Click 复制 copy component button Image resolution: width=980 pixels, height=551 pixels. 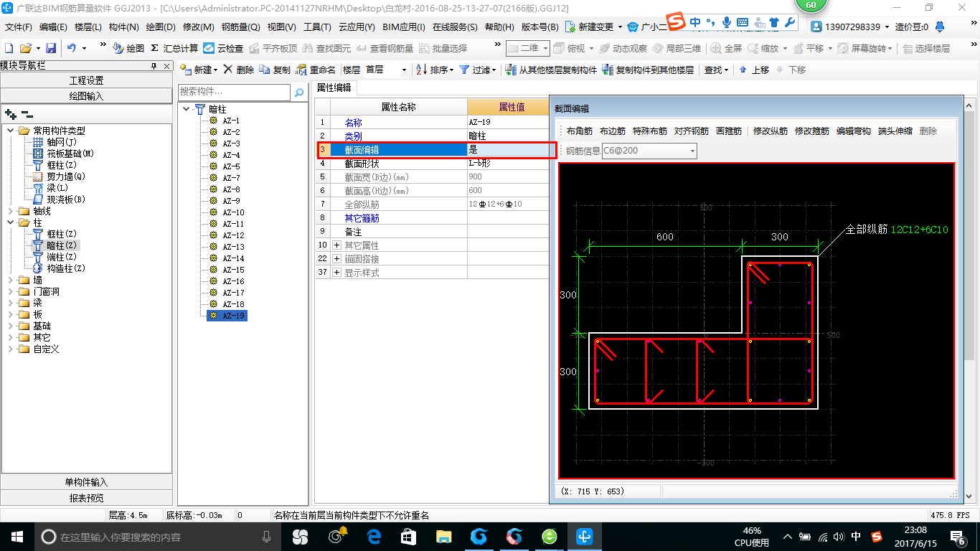click(x=275, y=70)
